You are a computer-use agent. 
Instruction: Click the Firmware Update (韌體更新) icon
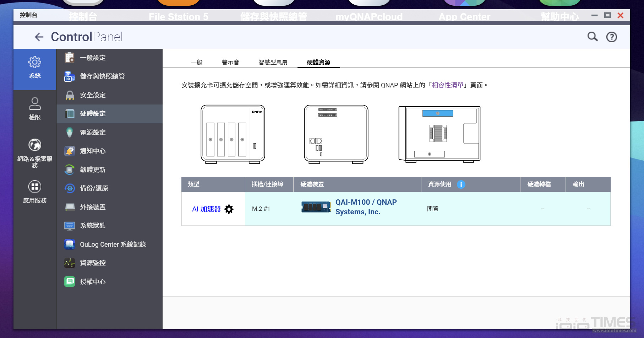click(70, 170)
